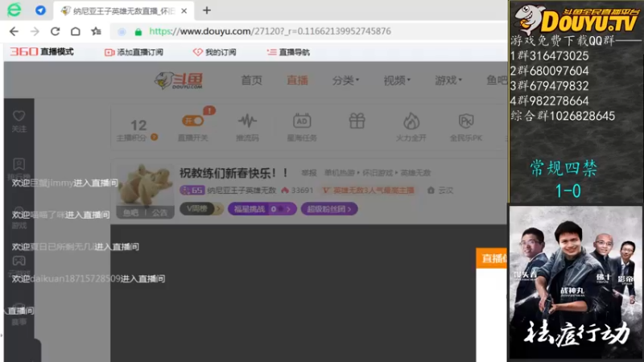Open 单机热游 category breadcrumb

tap(339, 173)
